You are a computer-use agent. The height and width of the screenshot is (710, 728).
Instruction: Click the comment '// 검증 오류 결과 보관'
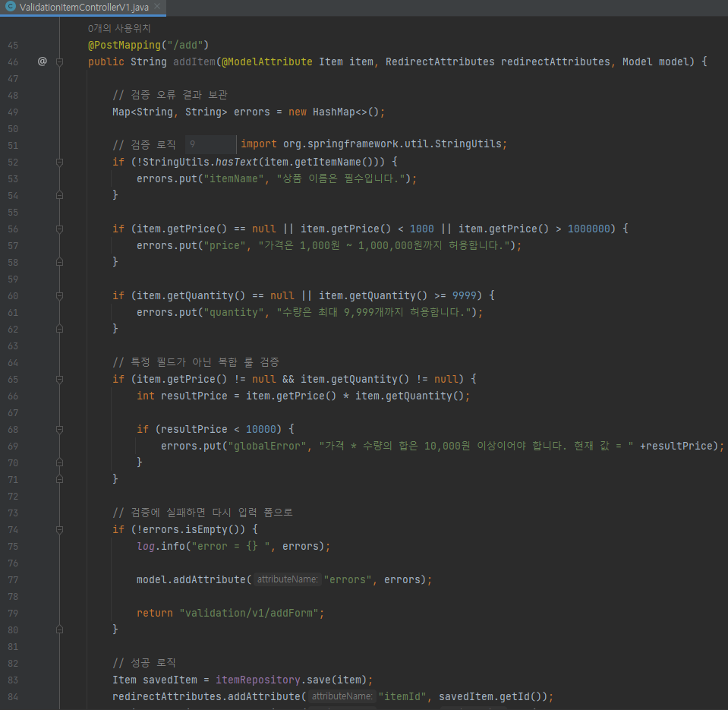click(x=170, y=95)
